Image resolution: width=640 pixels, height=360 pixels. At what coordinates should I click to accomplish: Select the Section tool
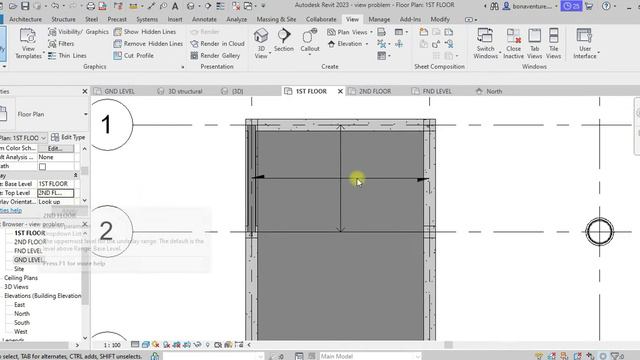284,40
